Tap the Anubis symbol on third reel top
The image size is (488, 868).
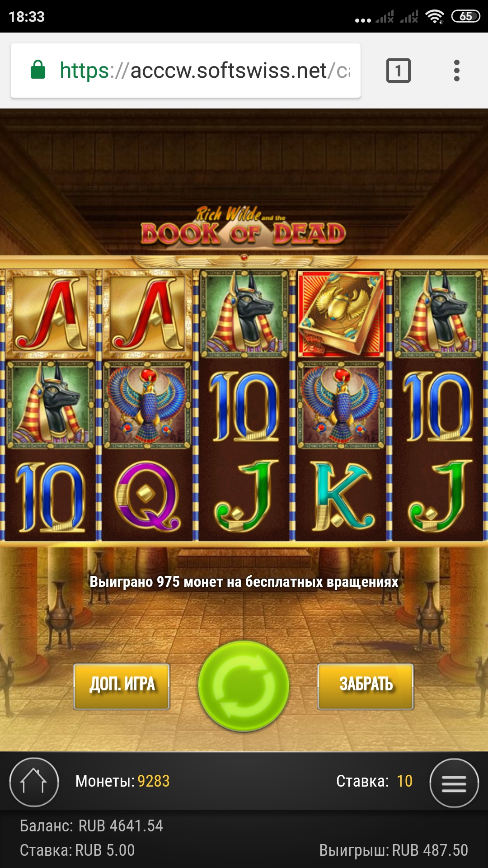point(244,314)
